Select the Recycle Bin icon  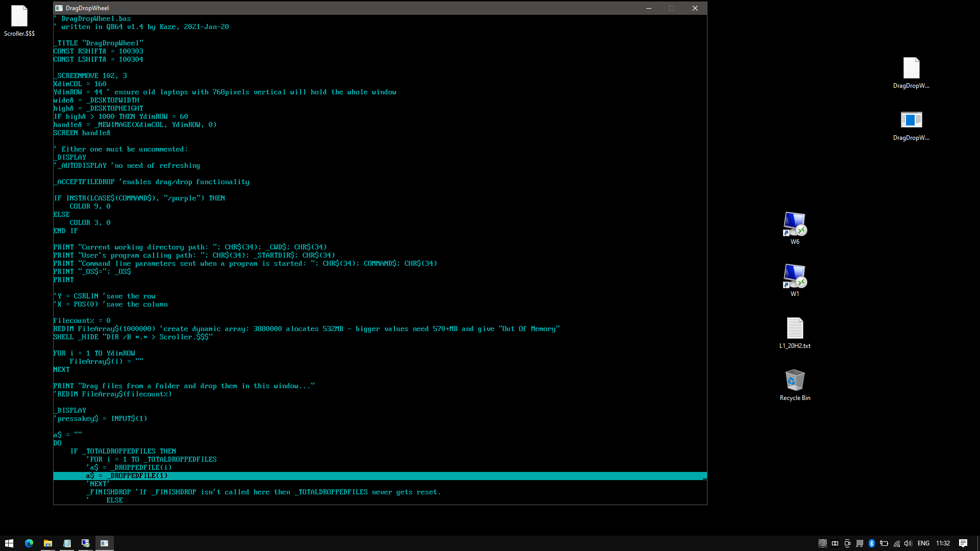point(795,385)
